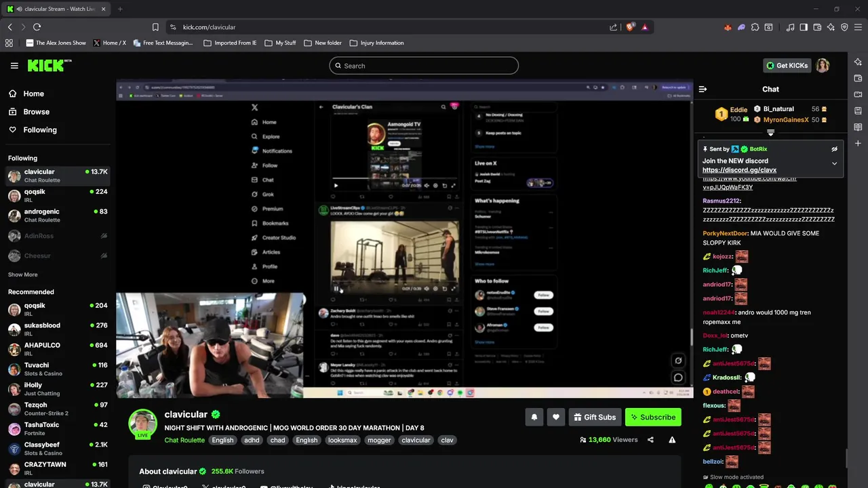Open clavicular's channel avatar
Viewport: 868px width, 488px height.
click(142, 424)
